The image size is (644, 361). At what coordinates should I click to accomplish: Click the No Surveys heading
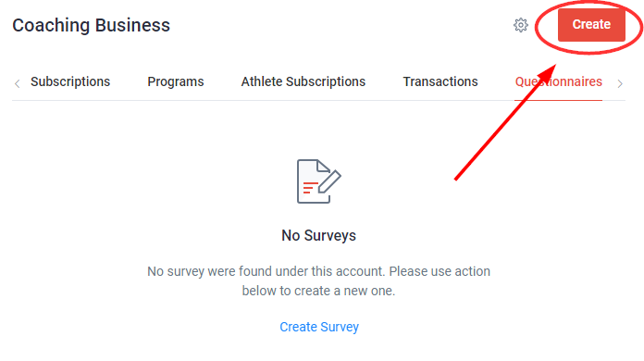click(318, 236)
